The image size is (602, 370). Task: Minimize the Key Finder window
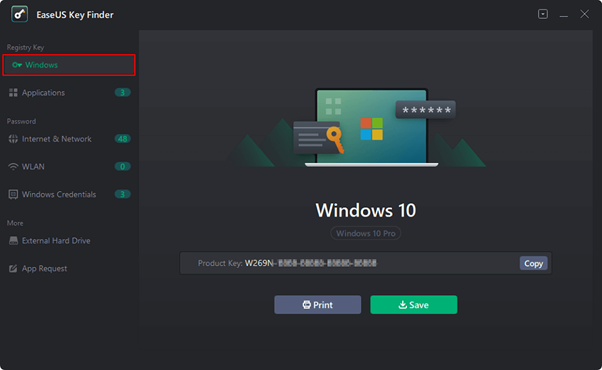pos(563,15)
